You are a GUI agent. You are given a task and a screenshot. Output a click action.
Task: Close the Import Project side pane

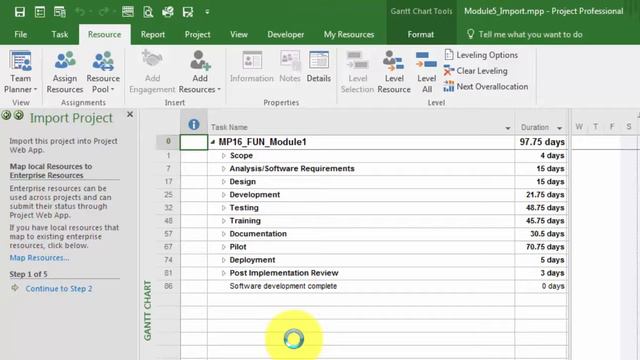(130, 115)
